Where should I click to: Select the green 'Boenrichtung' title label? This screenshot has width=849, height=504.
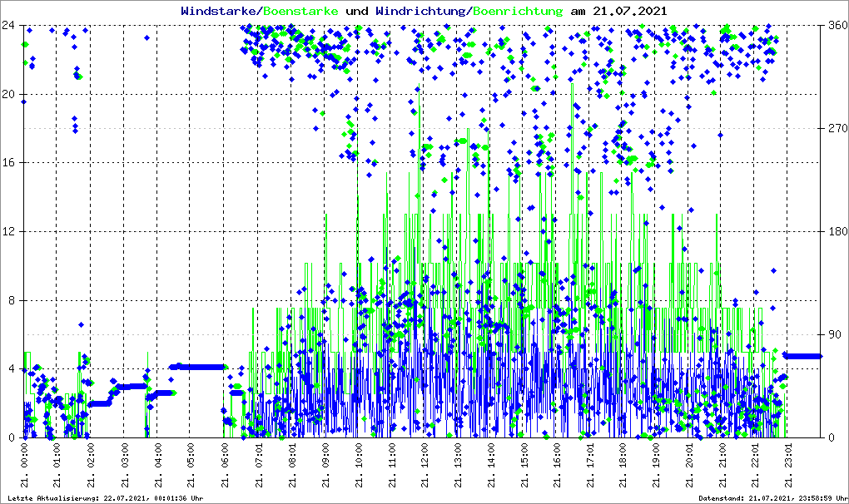[x=518, y=12]
